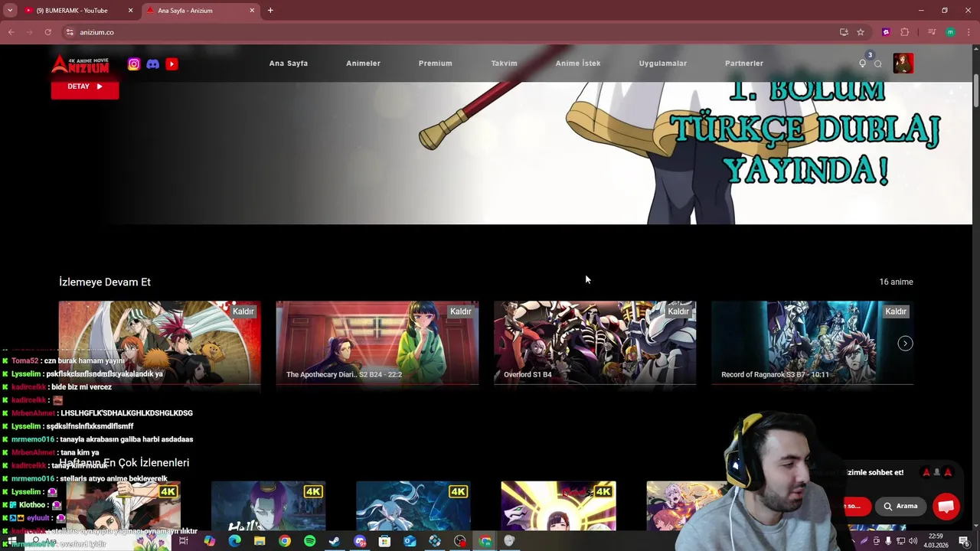View site information icon beside the URL
Screen dimensions: 980x551
(70, 32)
